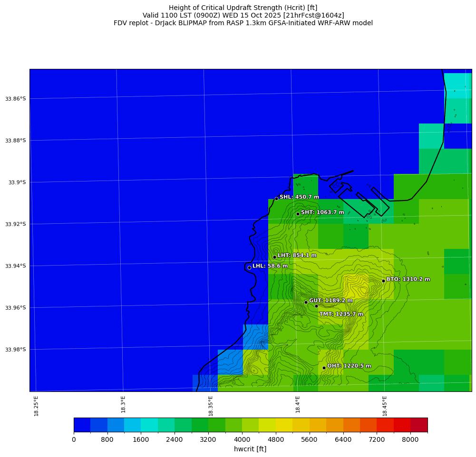Click the dark red colorbar segment
The image size is (476, 457).
(x=419, y=425)
